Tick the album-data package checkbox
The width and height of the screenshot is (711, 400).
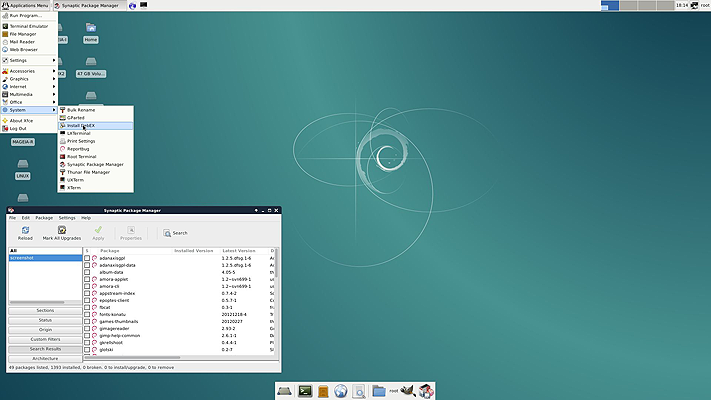pyautogui.click(x=87, y=272)
